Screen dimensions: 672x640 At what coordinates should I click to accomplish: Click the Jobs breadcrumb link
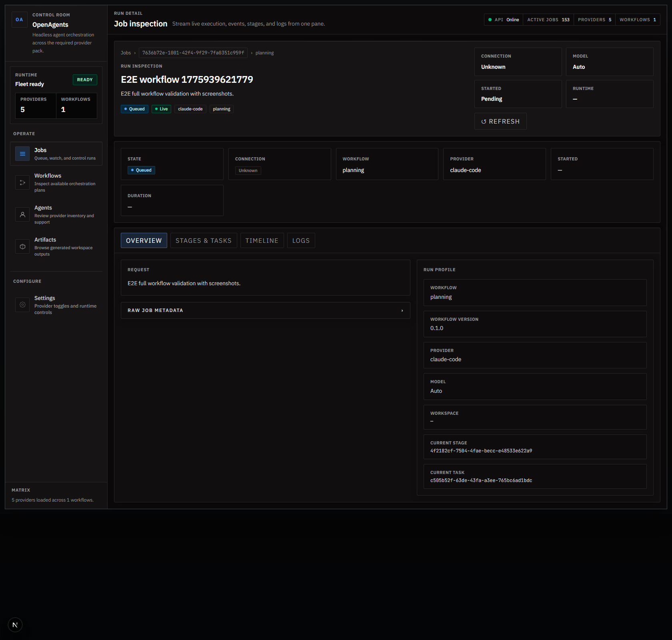pyautogui.click(x=126, y=53)
